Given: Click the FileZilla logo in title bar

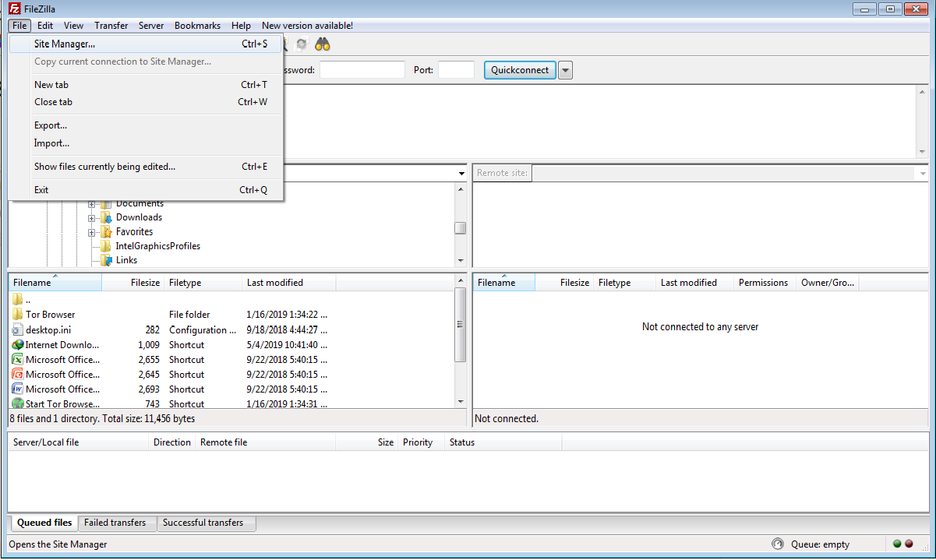Looking at the screenshot, I should [14, 9].
